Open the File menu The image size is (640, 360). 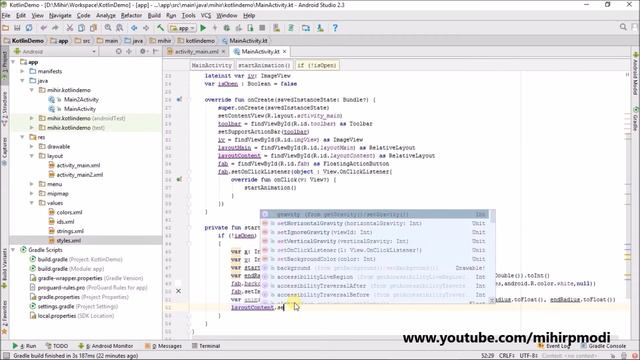pos(6,16)
